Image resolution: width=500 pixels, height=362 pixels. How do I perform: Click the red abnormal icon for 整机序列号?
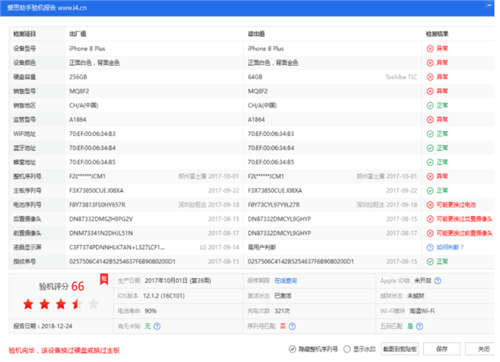(430, 176)
